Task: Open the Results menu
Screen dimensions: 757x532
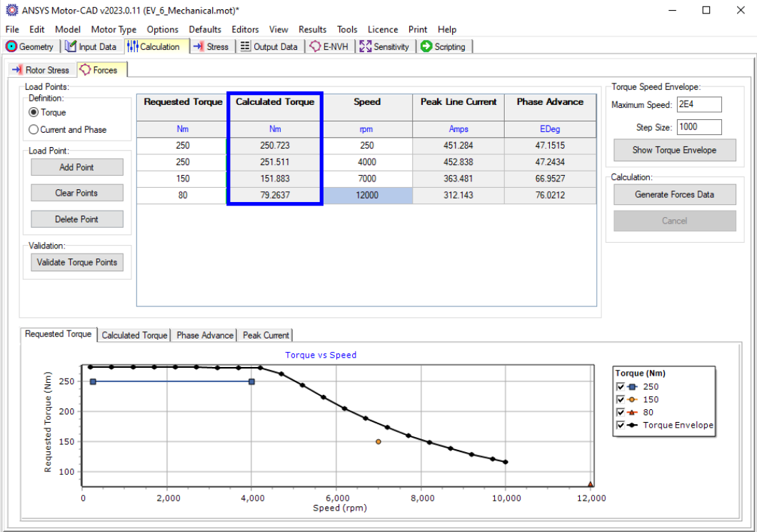Action: point(312,29)
